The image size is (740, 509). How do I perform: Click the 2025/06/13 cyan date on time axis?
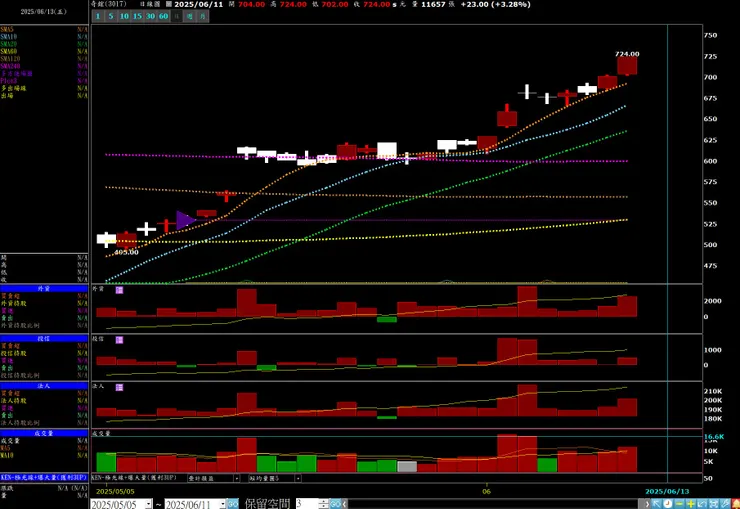667,492
